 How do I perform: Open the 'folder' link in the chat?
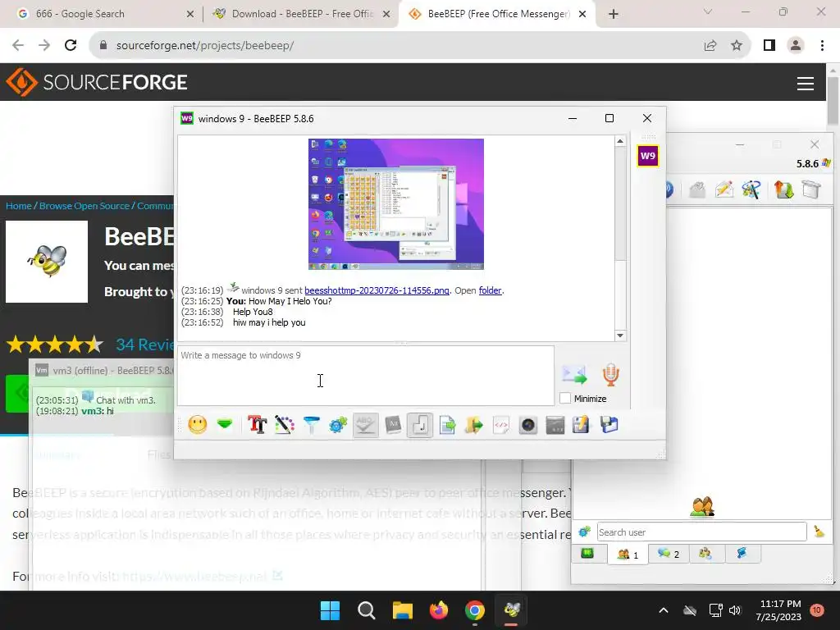click(491, 290)
